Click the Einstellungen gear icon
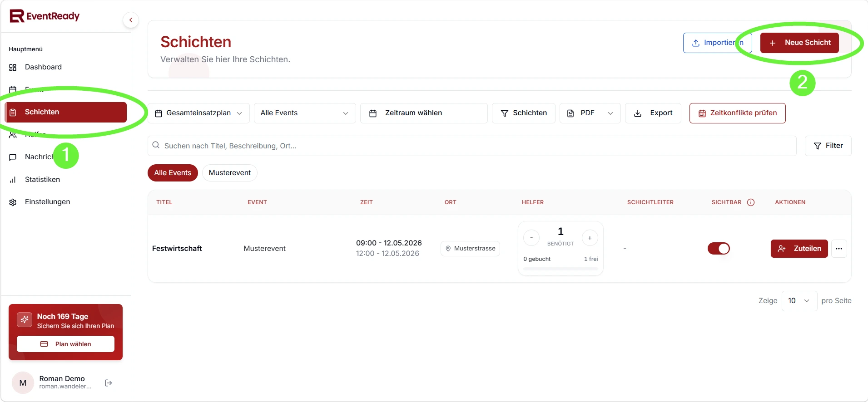This screenshot has height=402, width=868. point(13,202)
